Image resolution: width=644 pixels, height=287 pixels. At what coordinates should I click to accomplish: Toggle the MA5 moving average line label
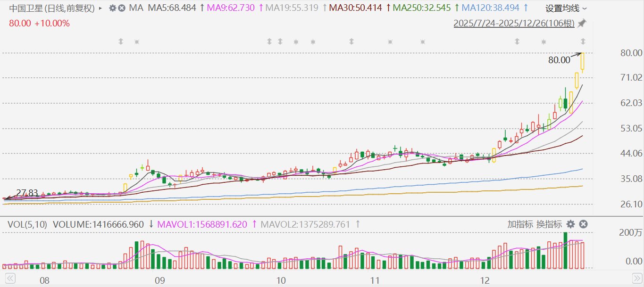tap(172, 8)
